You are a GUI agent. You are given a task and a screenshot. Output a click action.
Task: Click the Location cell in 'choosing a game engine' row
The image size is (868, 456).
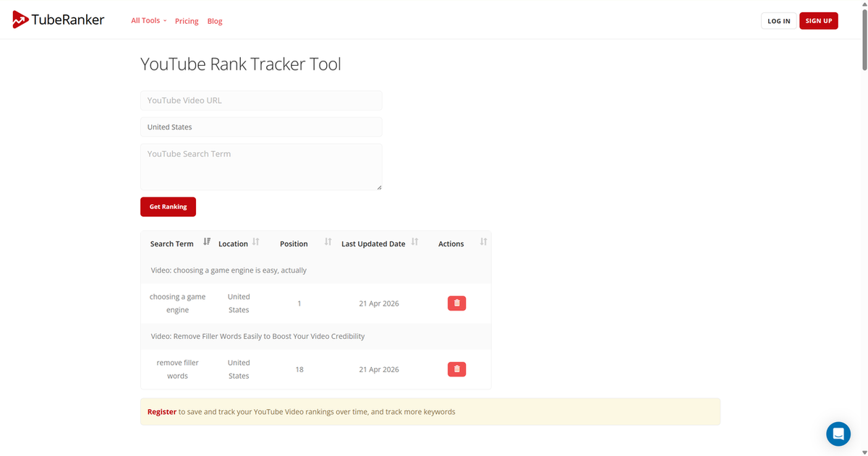click(239, 304)
